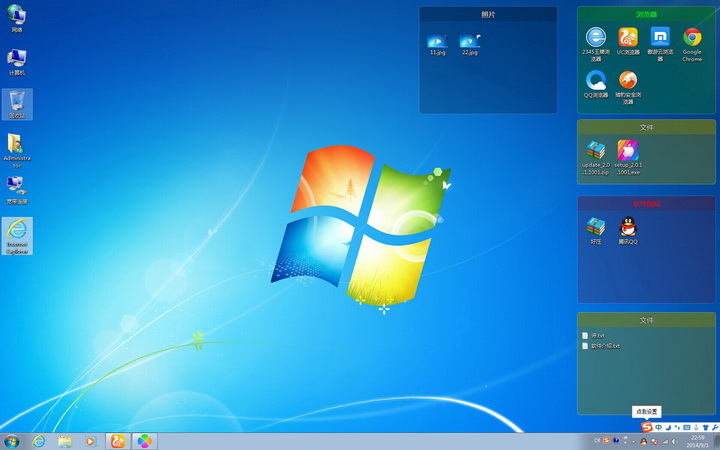720x450 pixels.
Task: Open the 网络 Network desktop icon
Action: pyautogui.click(x=17, y=18)
